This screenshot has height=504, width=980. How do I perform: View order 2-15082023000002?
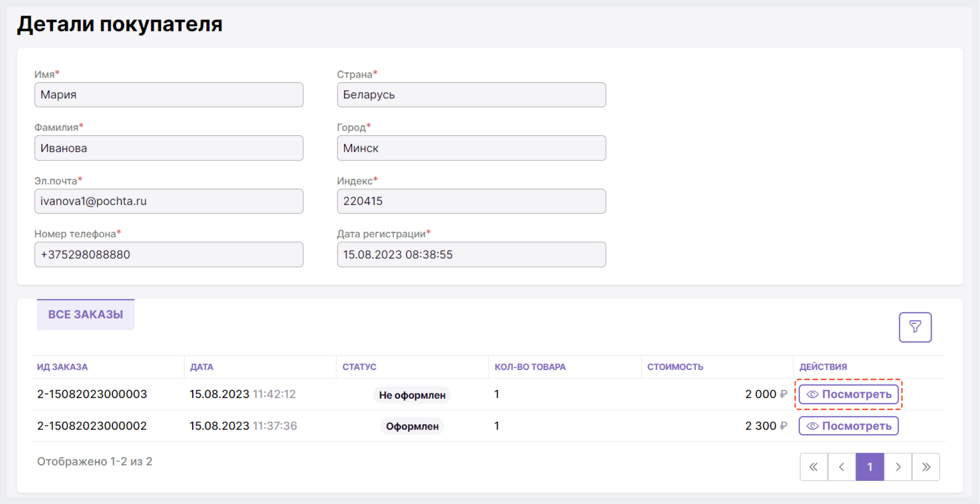point(849,426)
